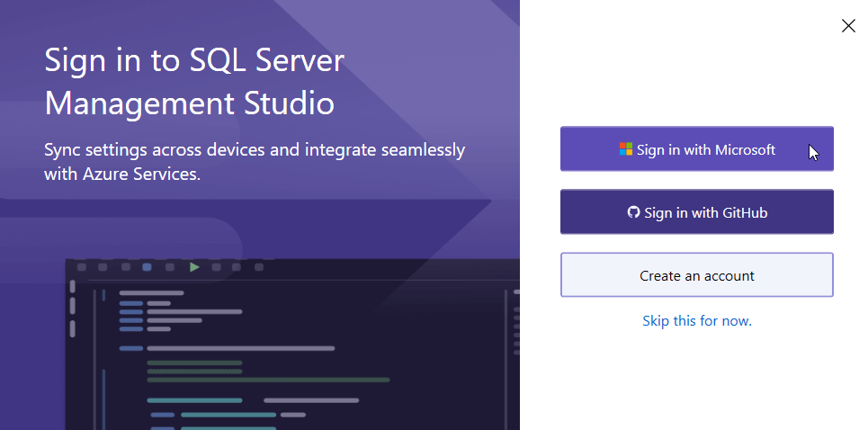Viewport: 868px width, 430px height.
Task: Open the Skip this for now link
Action: tap(697, 321)
